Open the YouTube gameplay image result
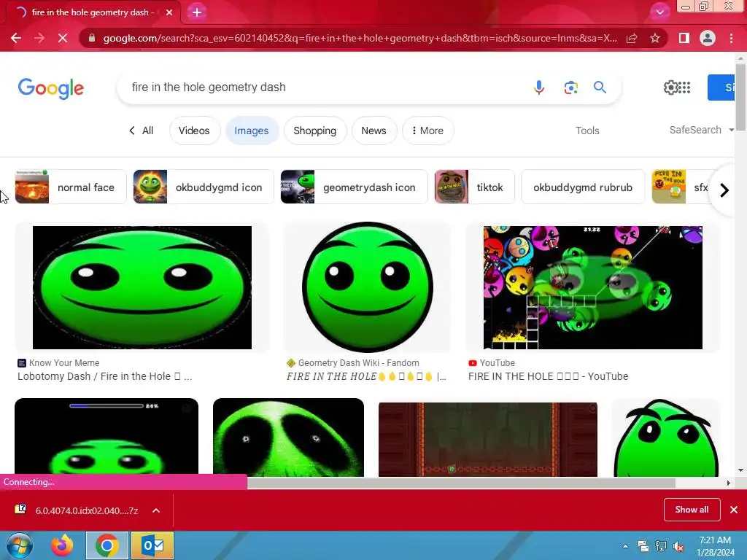The height and width of the screenshot is (560, 747). 592,287
